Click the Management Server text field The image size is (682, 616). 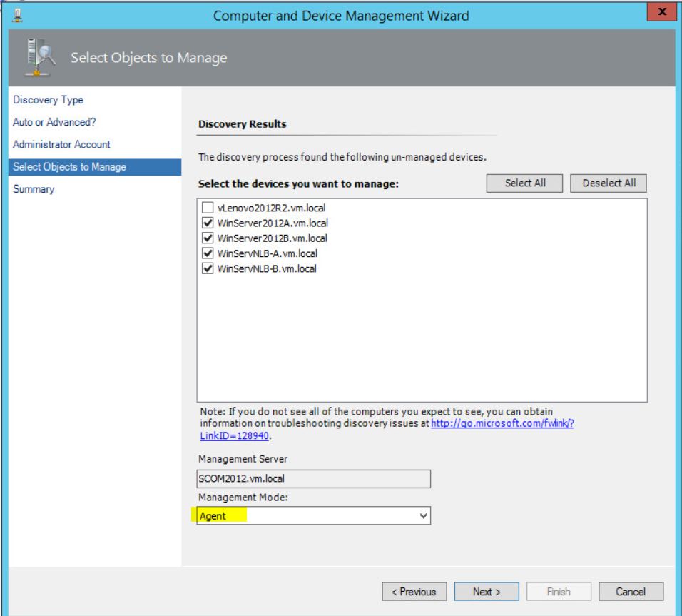[314, 479]
